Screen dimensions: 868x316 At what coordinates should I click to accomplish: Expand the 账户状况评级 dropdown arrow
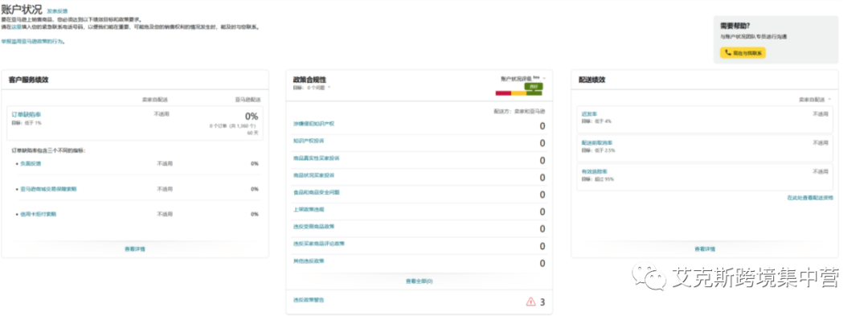[x=545, y=79]
